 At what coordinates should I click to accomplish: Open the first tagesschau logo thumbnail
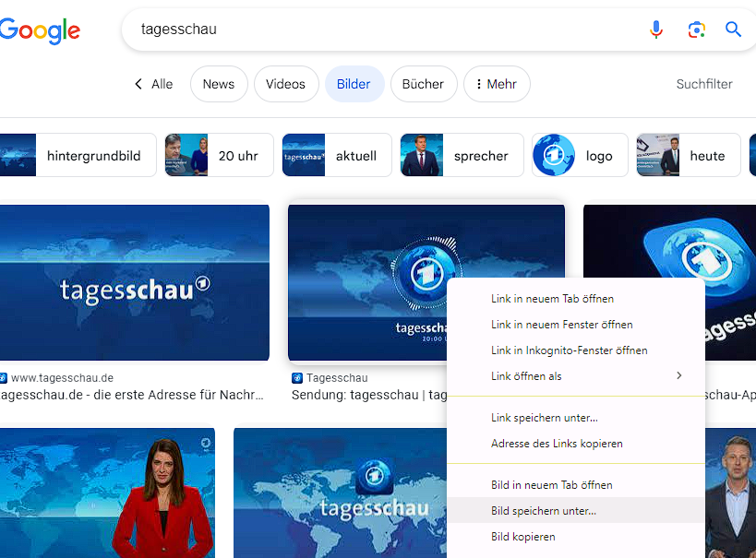134,283
